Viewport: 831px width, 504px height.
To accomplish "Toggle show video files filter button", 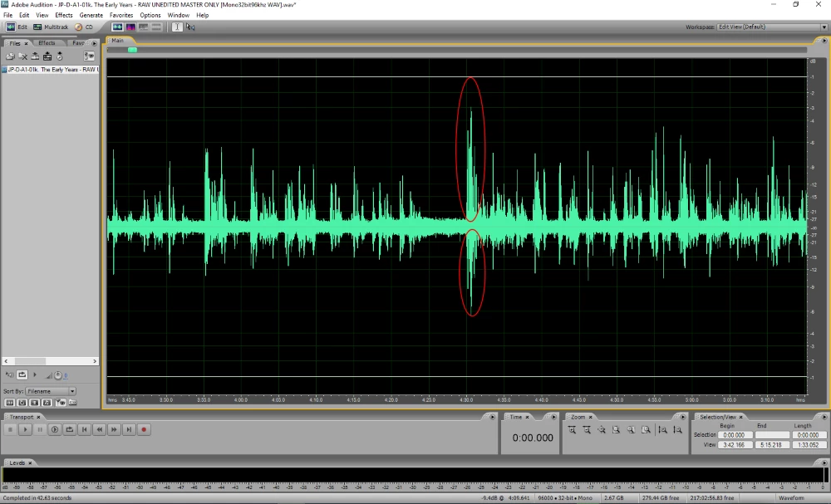I will [x=34, y=403].
